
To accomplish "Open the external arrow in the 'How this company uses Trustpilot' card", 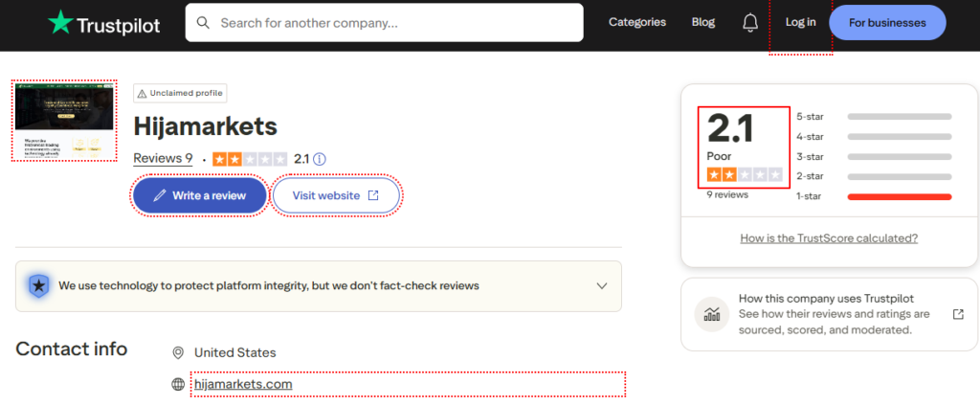I will [958, 314].
